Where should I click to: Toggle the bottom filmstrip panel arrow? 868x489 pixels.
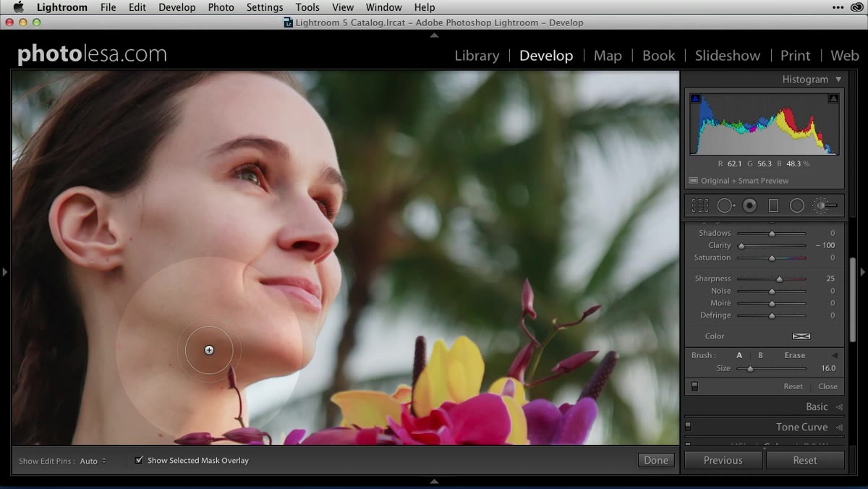coord(434,481)
